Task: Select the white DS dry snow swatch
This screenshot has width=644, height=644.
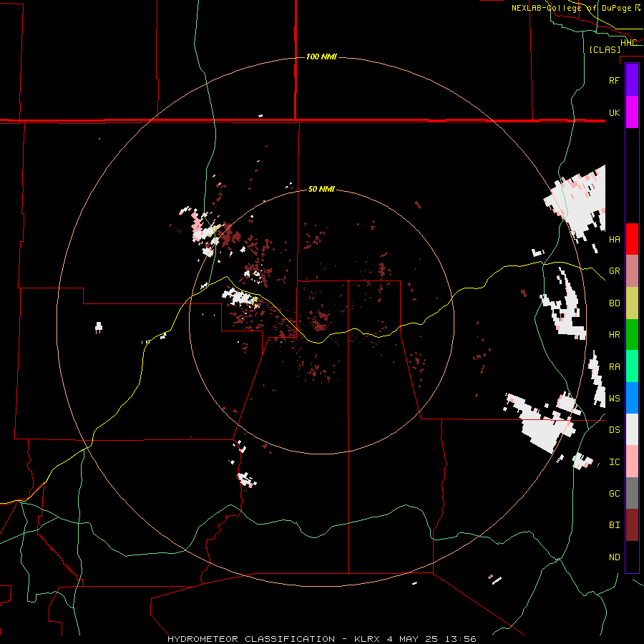Action: (x=632, y=429)
